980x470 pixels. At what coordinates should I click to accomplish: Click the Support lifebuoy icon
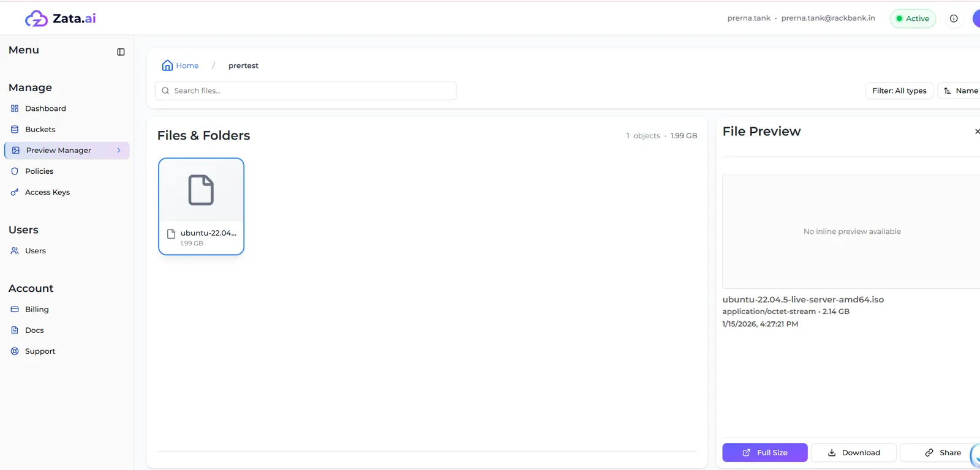click(15, 351)
